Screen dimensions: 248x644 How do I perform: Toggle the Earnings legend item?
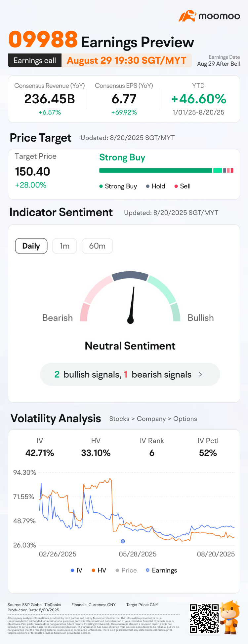(x=161, y=570)
